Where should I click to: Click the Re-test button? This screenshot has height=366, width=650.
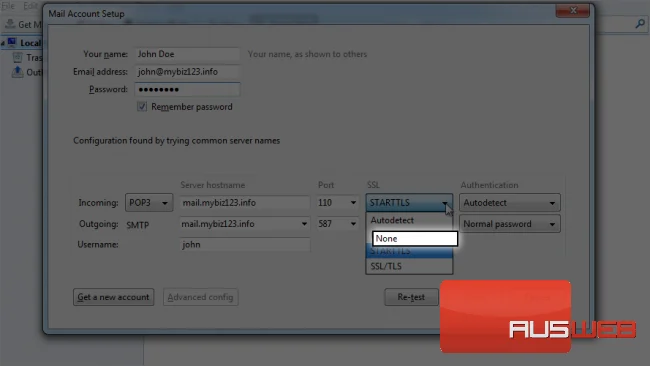click(x=411, y=297)
